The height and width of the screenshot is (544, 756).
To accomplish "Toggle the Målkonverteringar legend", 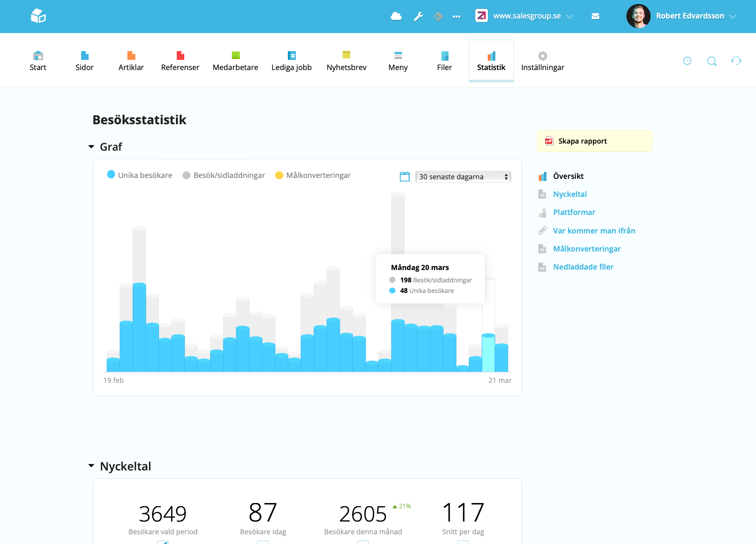I will click(313, 175).
